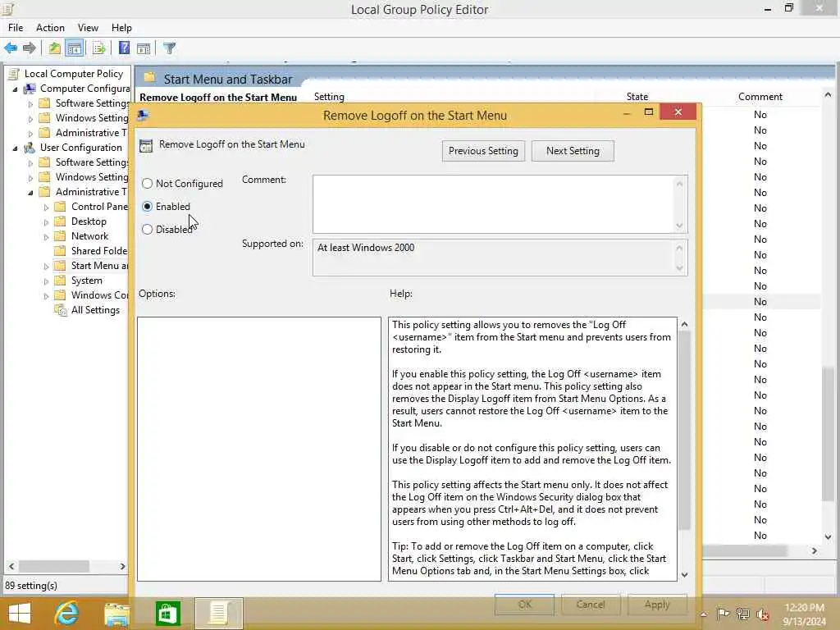
Task: Open Windows Store from taskbar
Action: 167,614
